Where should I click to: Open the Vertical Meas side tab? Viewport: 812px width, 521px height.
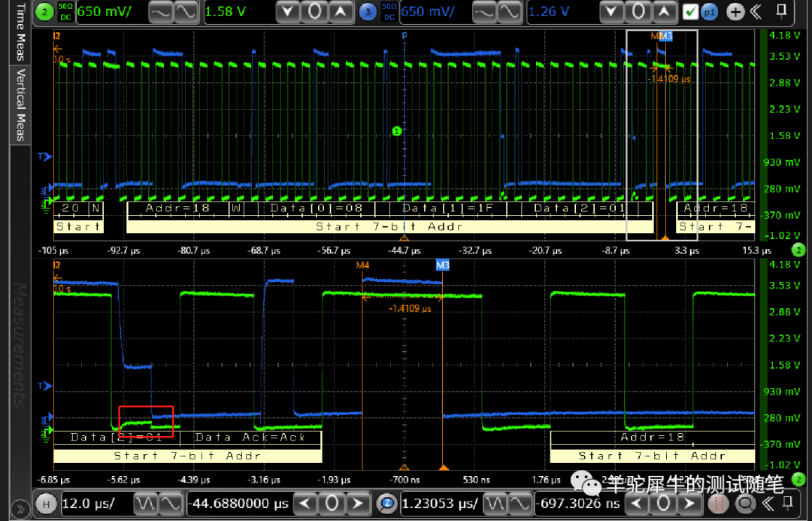click(20, 104)
